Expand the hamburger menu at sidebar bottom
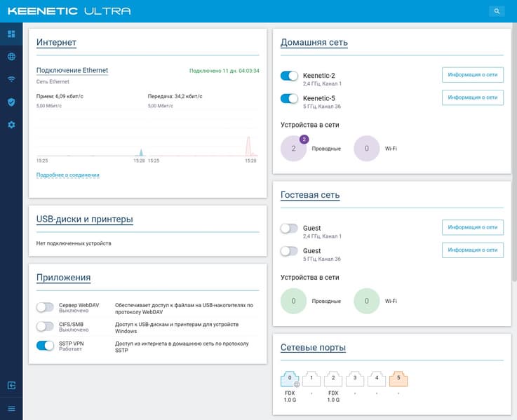The width and height of the screenshot is (517, 420). [11, 409]
